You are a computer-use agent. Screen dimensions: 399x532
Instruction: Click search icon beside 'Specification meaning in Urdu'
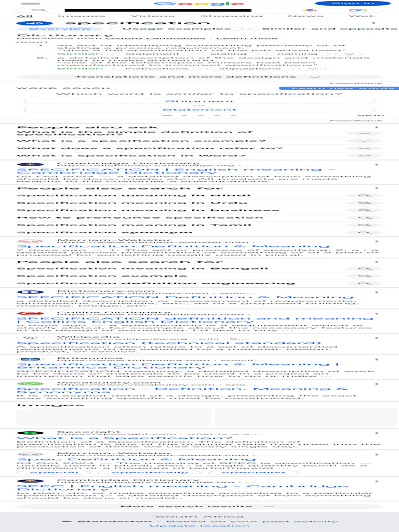[x=364, y=203]
